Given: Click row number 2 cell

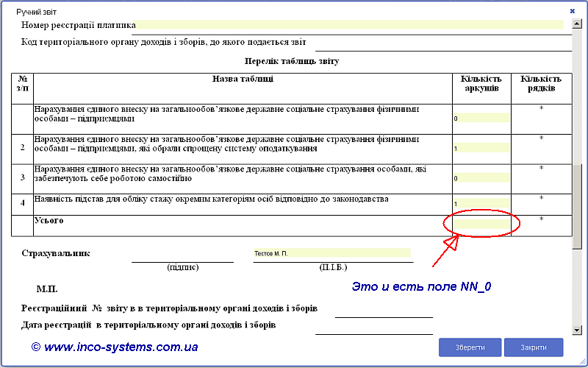Looking at the screenshot, I should (23, 148).
